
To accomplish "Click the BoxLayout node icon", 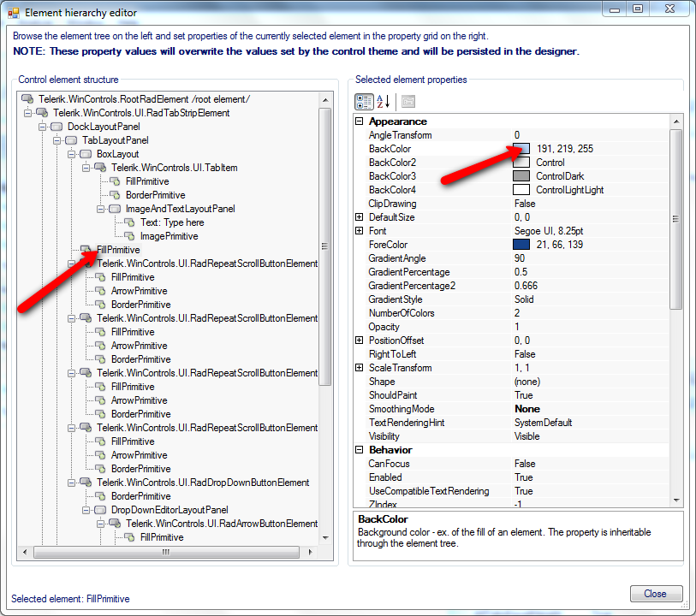I will 86,154.
